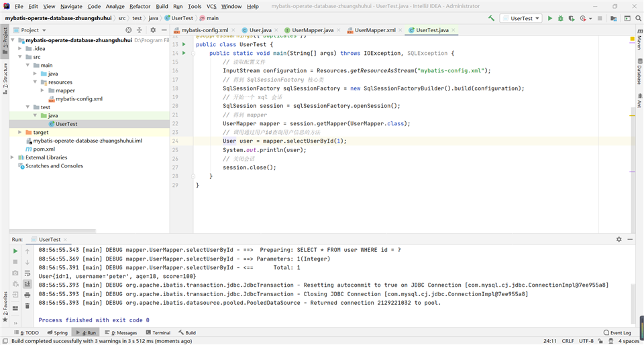Image resolution: width=644 pixels, height=345 pixels.
Task: Open Project view type dropdown
Action: pyautogui.click(x=30, y=30)
